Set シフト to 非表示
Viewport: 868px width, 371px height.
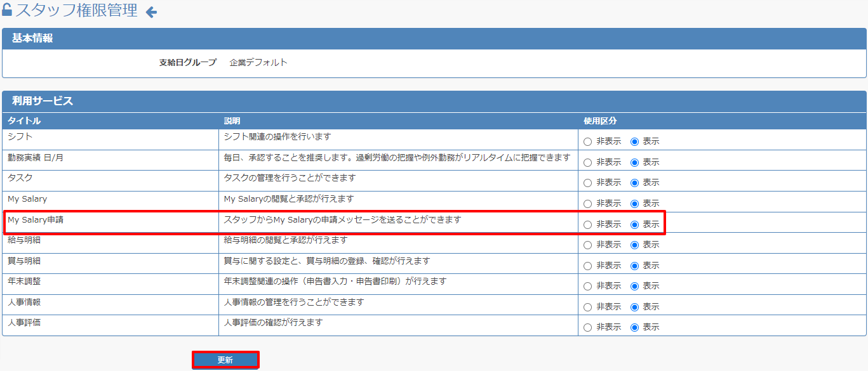pyautogui.click(x=587, y=141)
